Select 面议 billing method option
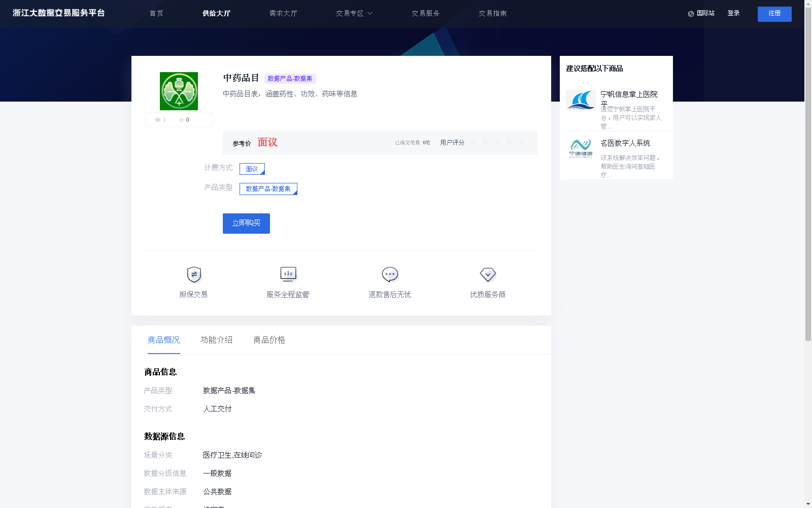812x508 pixels. [x=252, y=169]
